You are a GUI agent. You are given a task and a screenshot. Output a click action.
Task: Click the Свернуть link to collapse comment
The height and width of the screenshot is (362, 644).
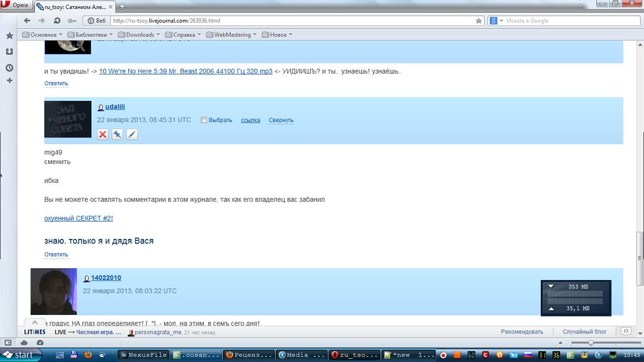(281, 120)
